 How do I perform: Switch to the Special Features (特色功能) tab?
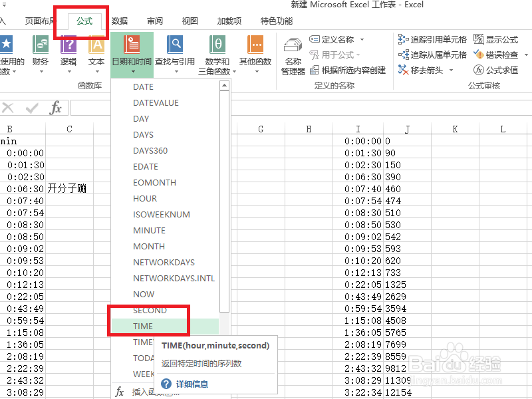[x=277, y=21]
